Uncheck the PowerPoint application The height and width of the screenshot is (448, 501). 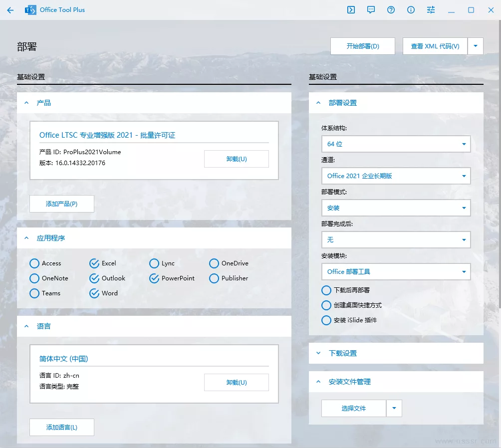(x=172, y=278)
